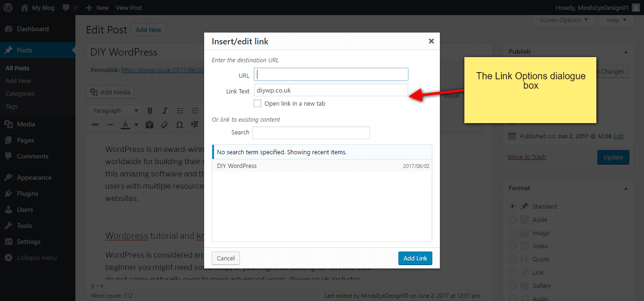Click the Search existing content field
This screenshot has height=301, width=644.
[x=311, y=133]
